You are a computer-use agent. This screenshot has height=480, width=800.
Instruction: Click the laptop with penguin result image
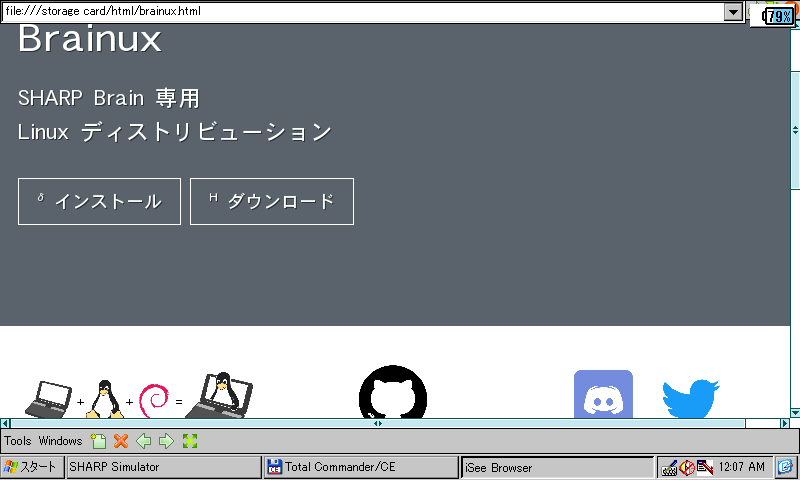click(x=219, y=395)
